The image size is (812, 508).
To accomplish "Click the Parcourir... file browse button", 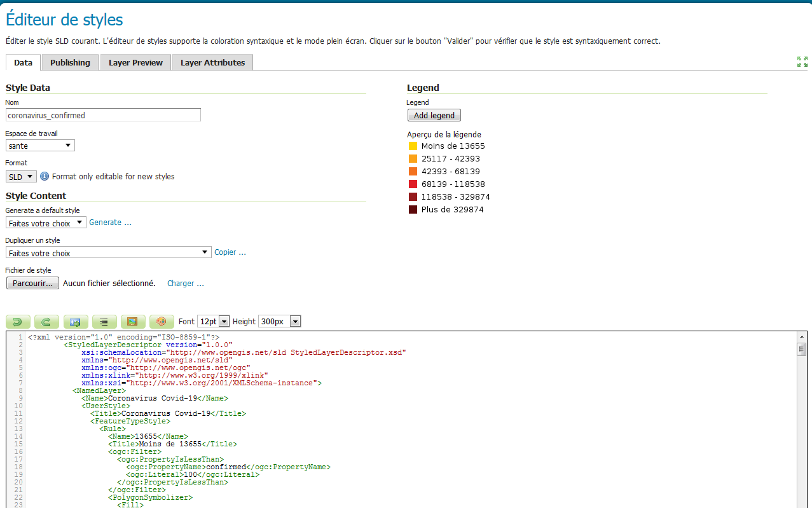I will pyautogui.click(x=32, y=283).
